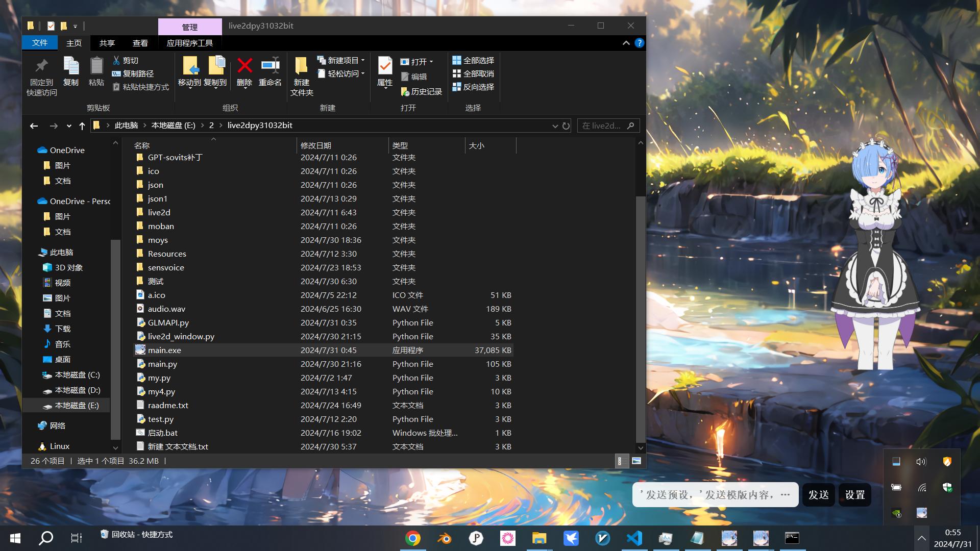Expand the Open (打开) dropdown in the ribbon
The height and width of the screenshot is (551, 980).
[432, 62]
